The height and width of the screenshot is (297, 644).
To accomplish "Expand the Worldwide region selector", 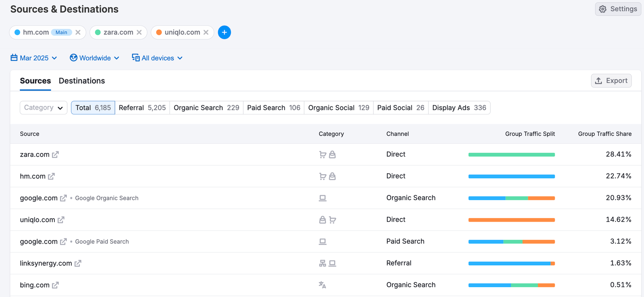I will click(95, 58).
